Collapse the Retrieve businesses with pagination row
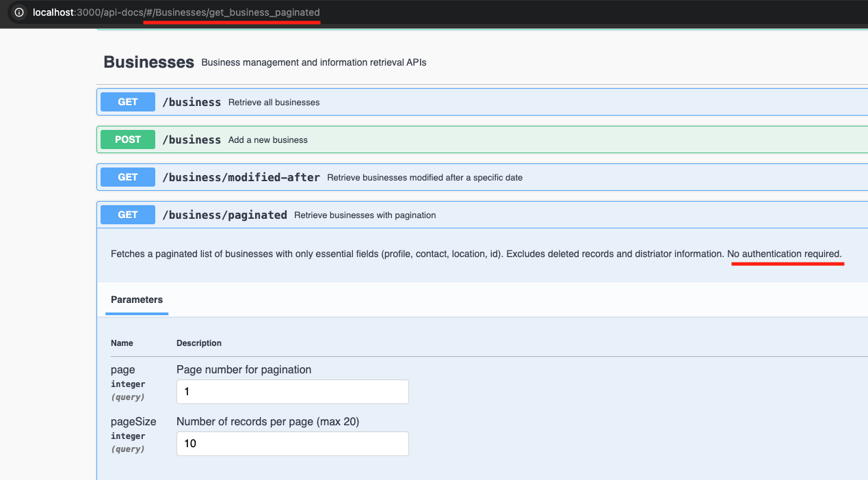The height and width of the screenshot is (480, 868). (365, 215)
